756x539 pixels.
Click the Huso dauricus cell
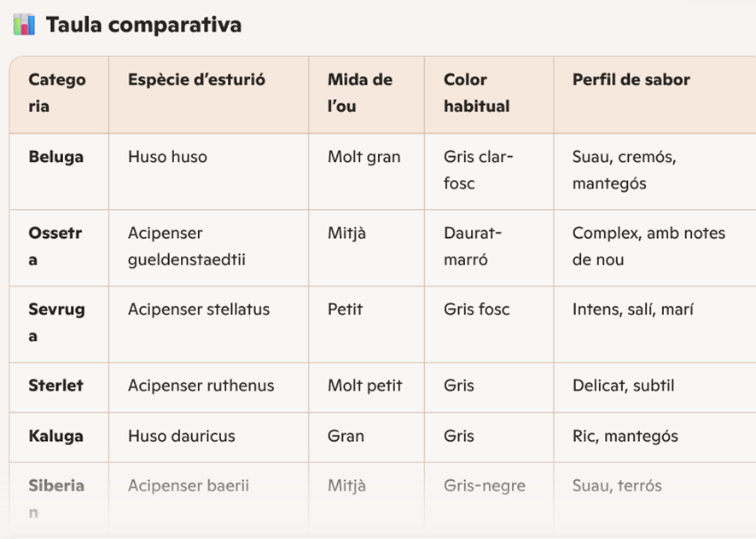(181, 437)
